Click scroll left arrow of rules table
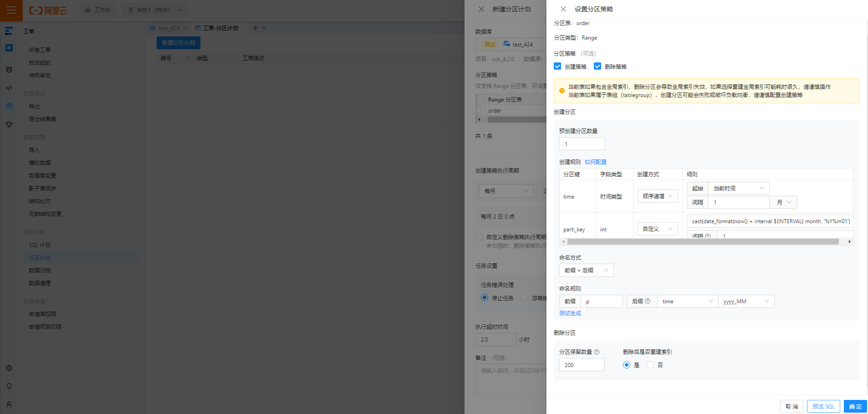868x414 pixels. click(x=563, y=242)
